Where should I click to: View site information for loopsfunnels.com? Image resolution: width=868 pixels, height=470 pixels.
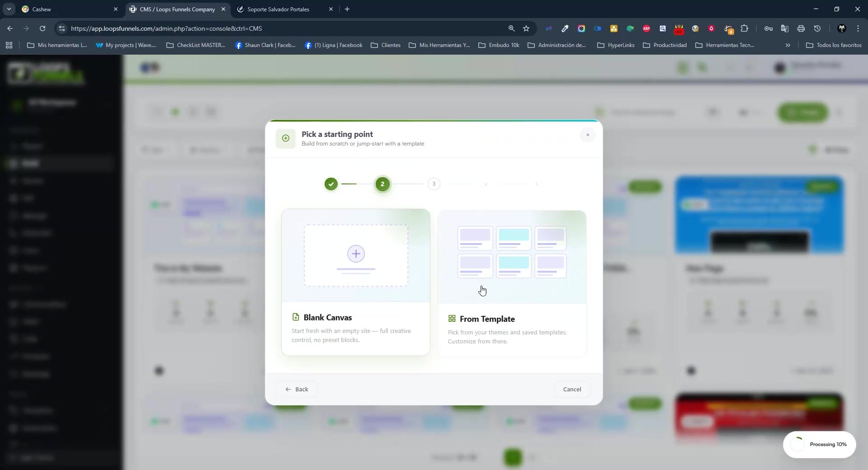pos(62,28)
